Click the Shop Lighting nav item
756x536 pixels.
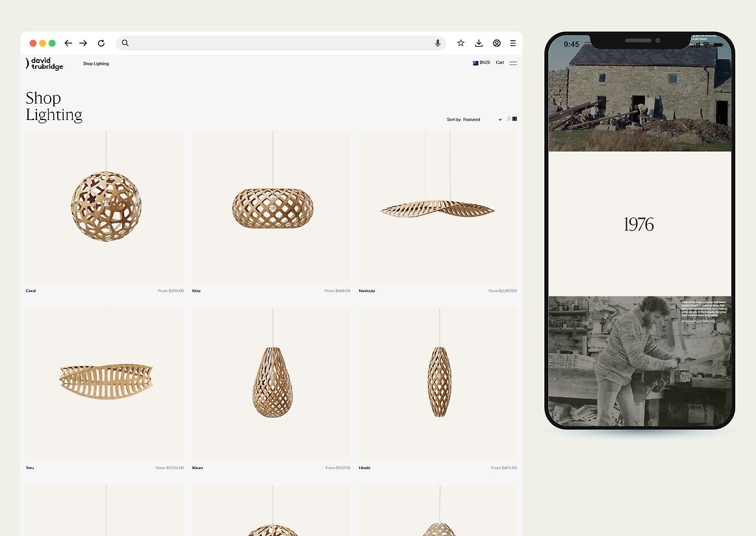pyautogui.click(x=96, y=64)
